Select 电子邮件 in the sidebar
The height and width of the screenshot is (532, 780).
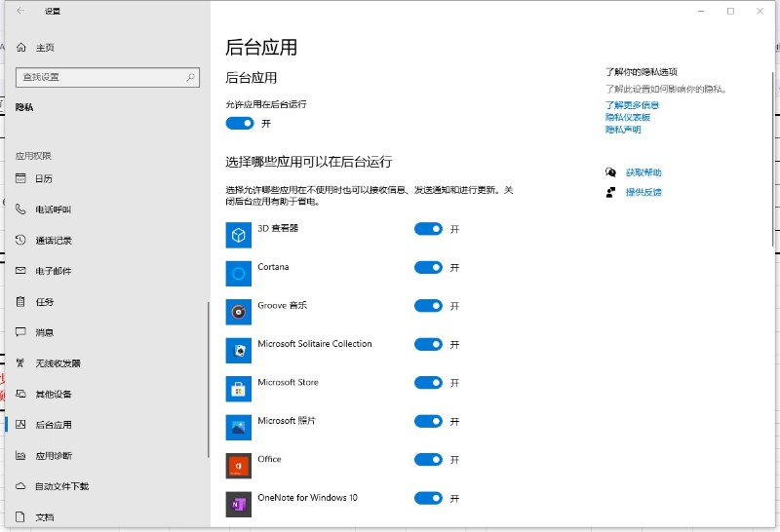tap(53, 271)
